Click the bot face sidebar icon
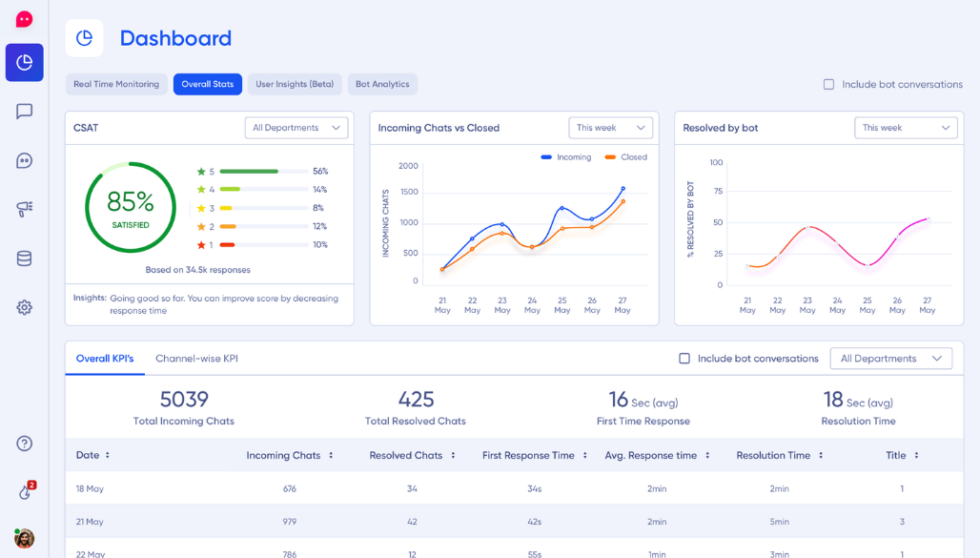 pos(25,160)
